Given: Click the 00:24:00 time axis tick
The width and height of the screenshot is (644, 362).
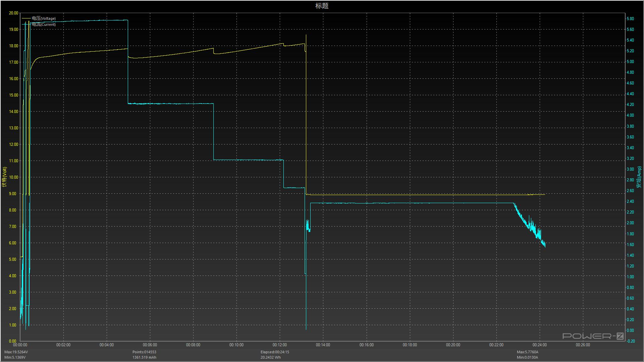Looking at the screenshot, I should (x=539, y=345).
